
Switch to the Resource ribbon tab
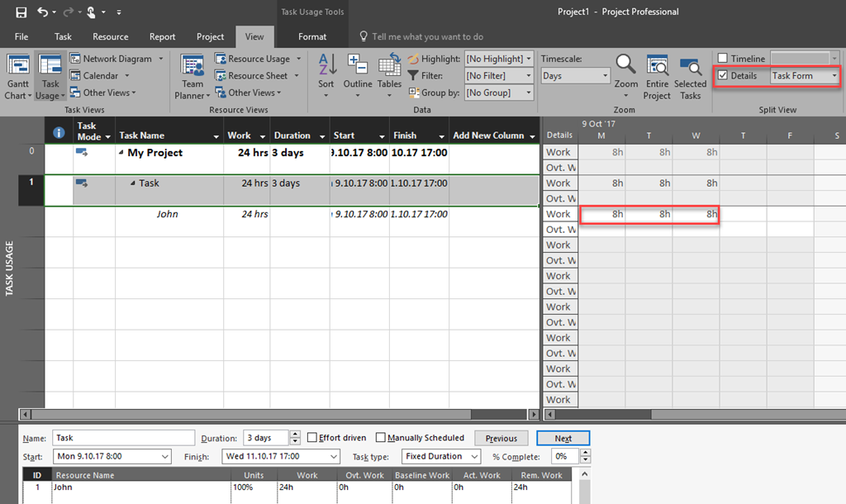click(x=111, y=36)
